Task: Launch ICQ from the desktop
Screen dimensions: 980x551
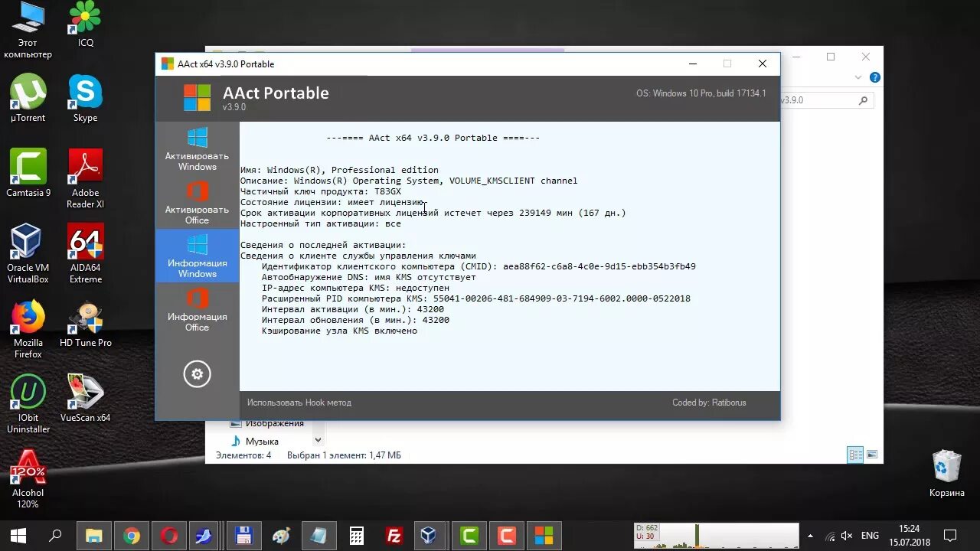Action: [86, 25]
